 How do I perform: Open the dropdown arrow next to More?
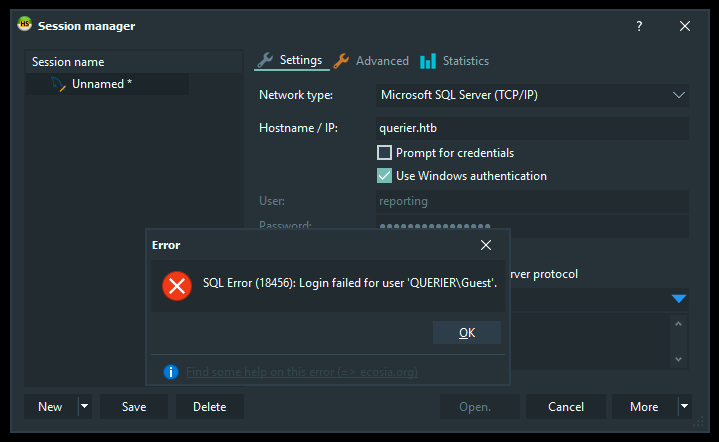684,407
